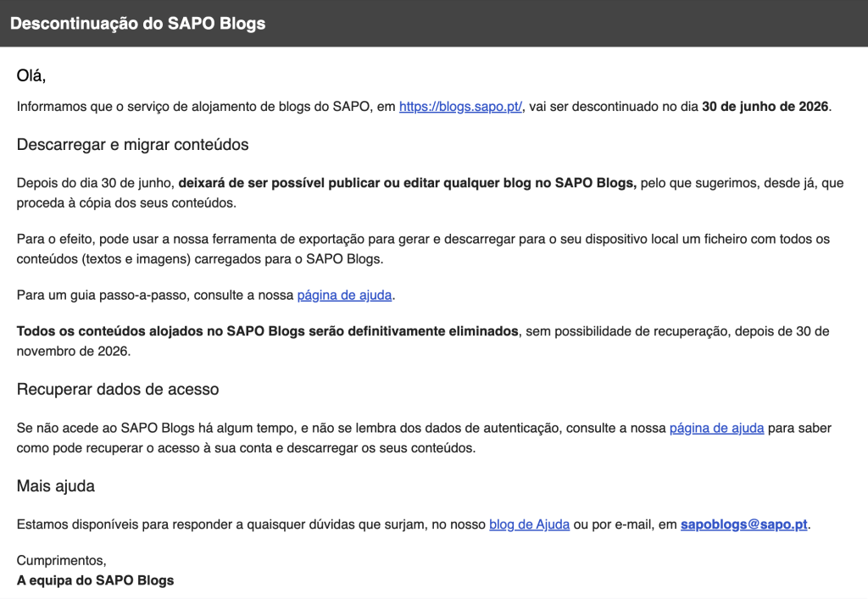868x599 pixels.
Task: Click the Mais ajuda heading
Action: point(56,486)
